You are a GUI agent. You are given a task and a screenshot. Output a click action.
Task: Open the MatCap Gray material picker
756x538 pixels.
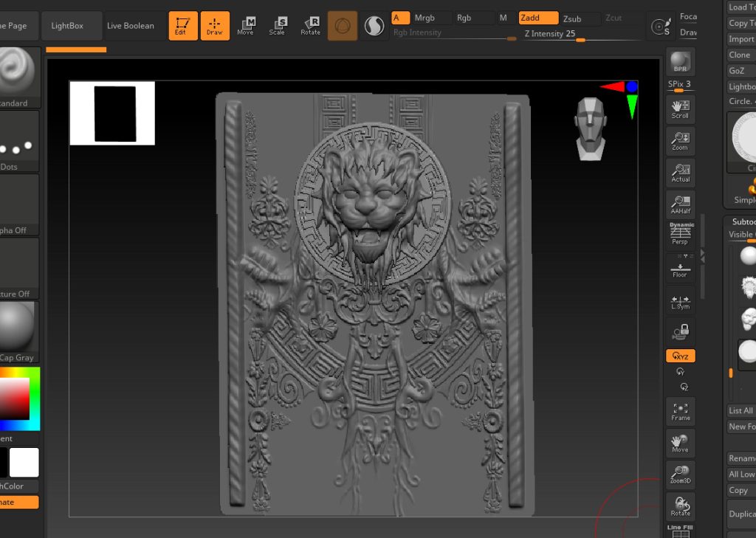tap(19, 332)
